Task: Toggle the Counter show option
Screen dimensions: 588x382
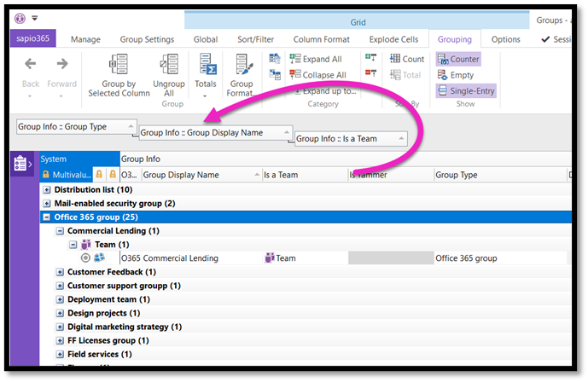Action: pos(458,59)
